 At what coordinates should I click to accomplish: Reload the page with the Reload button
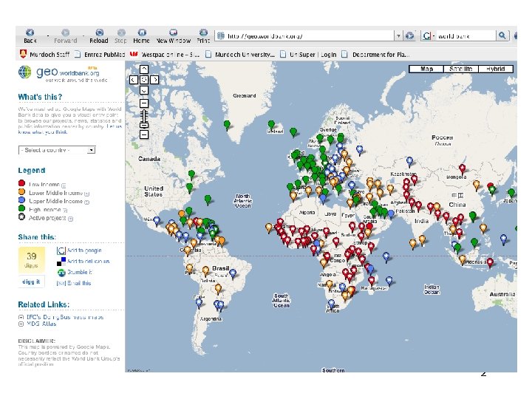pos(98,34)
